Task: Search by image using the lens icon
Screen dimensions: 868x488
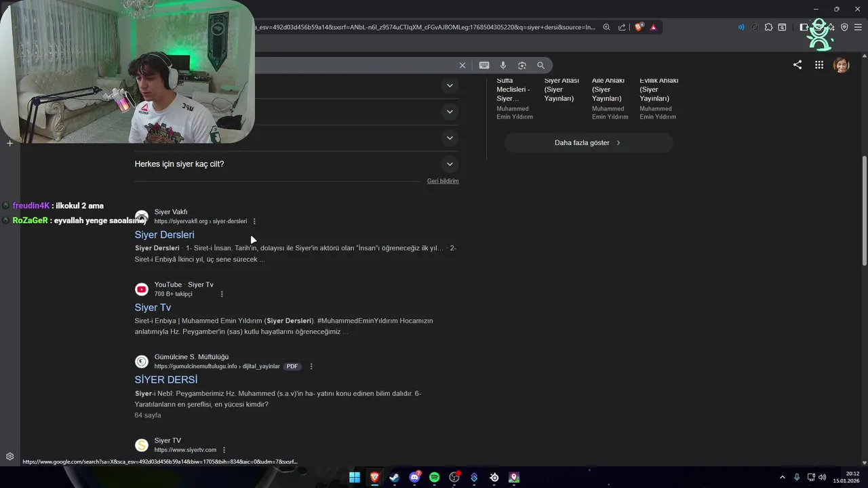Action: click(x=522, y=65)
